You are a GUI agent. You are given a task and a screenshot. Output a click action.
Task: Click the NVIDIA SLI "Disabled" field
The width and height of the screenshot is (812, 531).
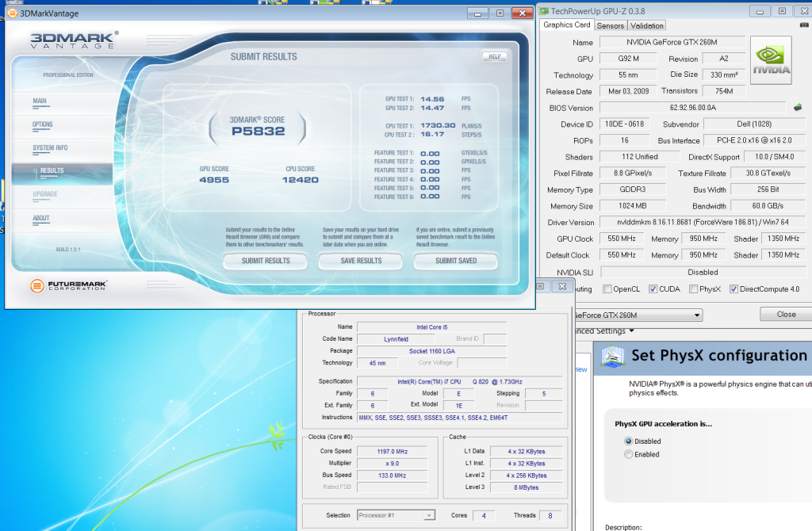[703, 272]
